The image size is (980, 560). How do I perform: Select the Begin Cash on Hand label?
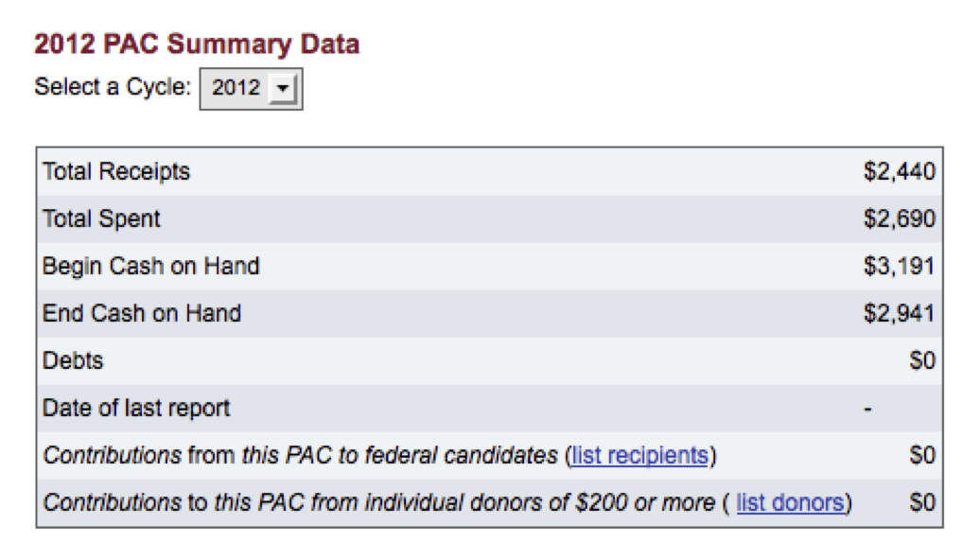pos(150,267)
